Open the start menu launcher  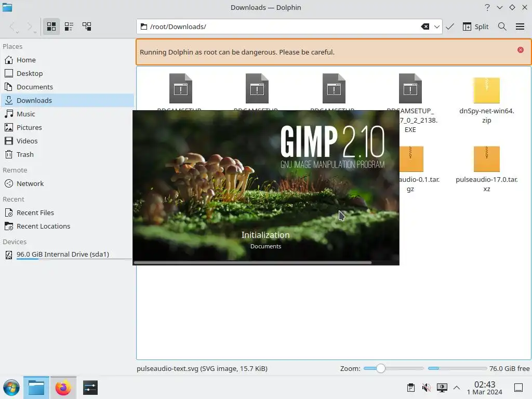[11, 388]
